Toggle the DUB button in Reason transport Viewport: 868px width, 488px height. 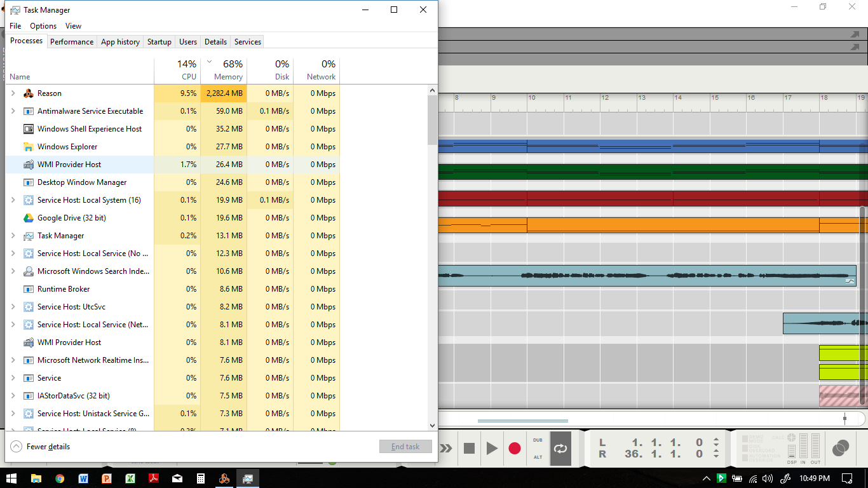click(x=538, y=440)
